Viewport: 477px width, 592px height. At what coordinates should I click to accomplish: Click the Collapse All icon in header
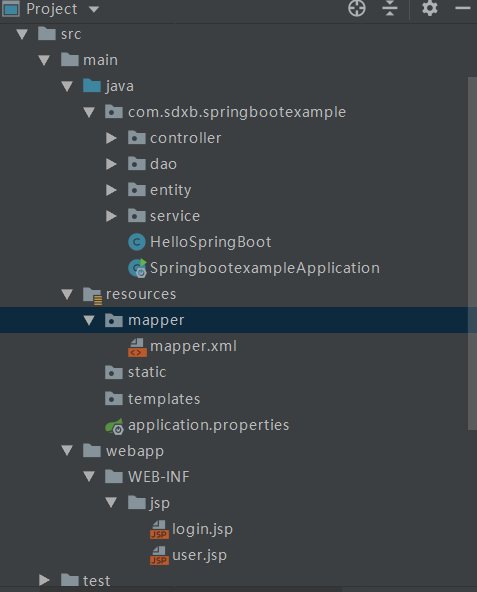click(390, 8)
